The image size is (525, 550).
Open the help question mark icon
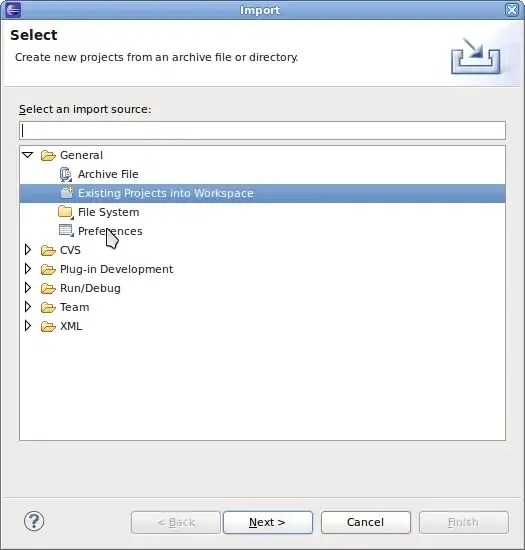point(34,521)
